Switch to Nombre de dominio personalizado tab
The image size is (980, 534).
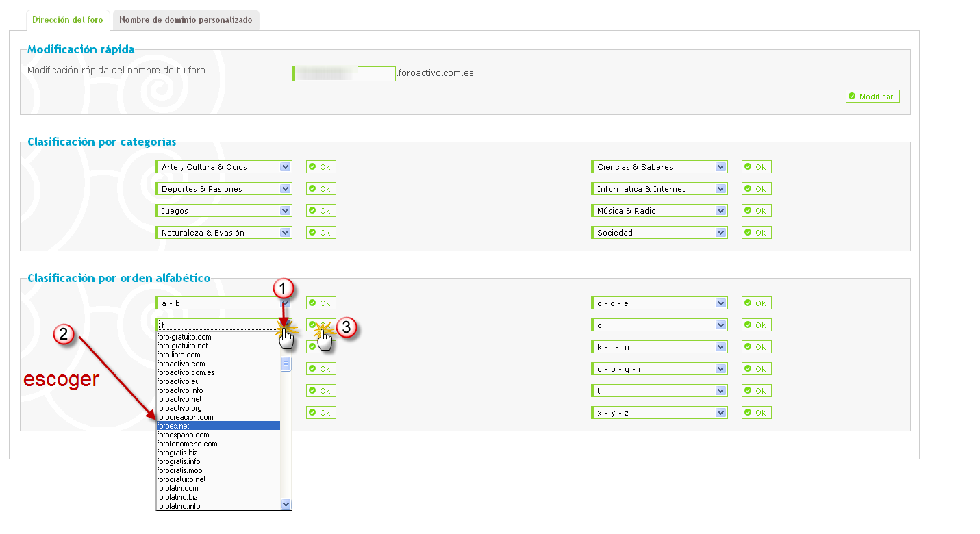(186, 20)
